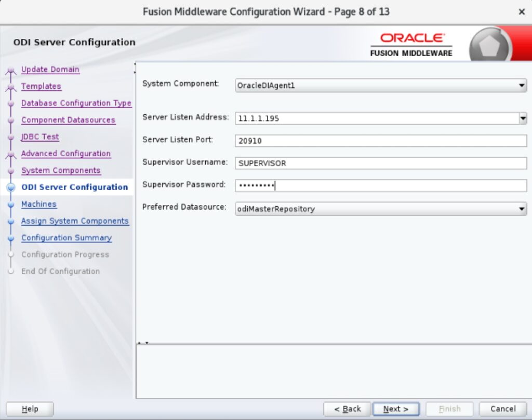Click the Database Configuration Type step bullet
Image resolution: width=532 pixels, height=420 pixels.
[11, 103]
